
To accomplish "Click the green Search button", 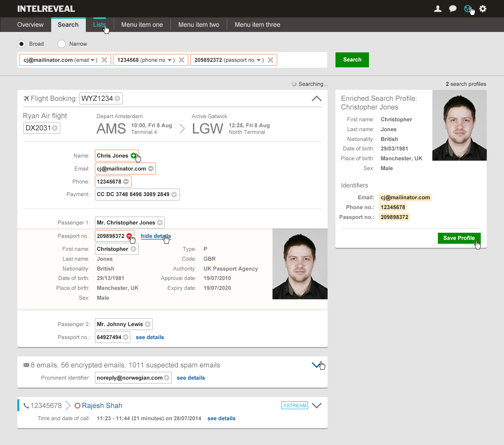I will pyautogui.click(x=352, y=60).
